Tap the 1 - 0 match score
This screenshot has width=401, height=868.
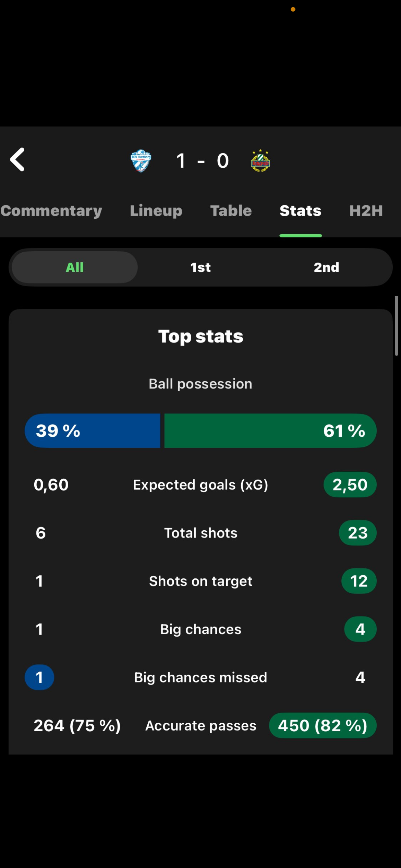[202, 161]
